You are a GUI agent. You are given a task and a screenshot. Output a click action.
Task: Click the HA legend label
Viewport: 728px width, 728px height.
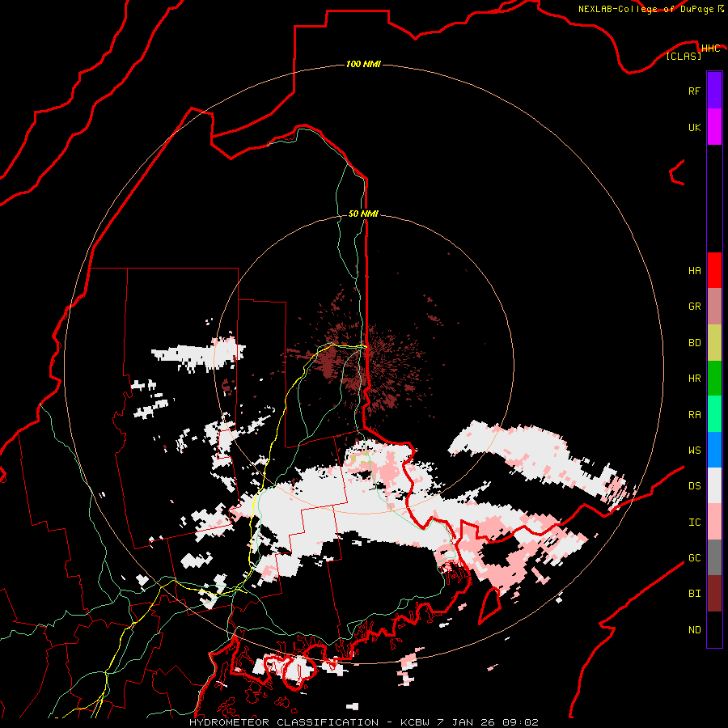pos(694,271)
